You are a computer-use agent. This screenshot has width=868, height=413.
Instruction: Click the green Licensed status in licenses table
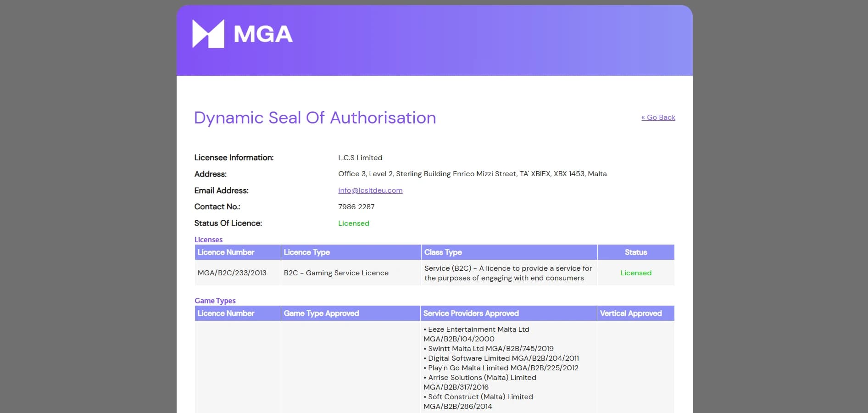coord(635,273)
